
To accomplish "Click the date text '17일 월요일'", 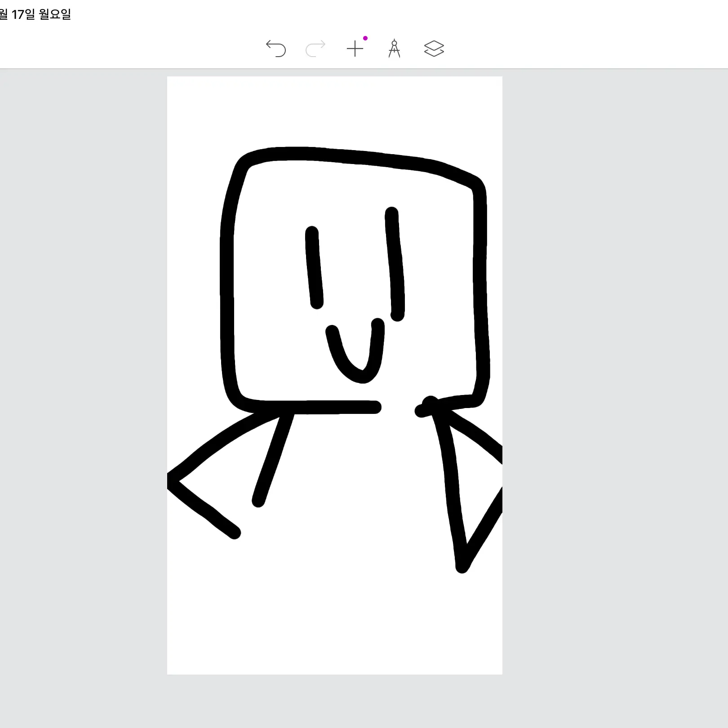I will tap(41, 14).
